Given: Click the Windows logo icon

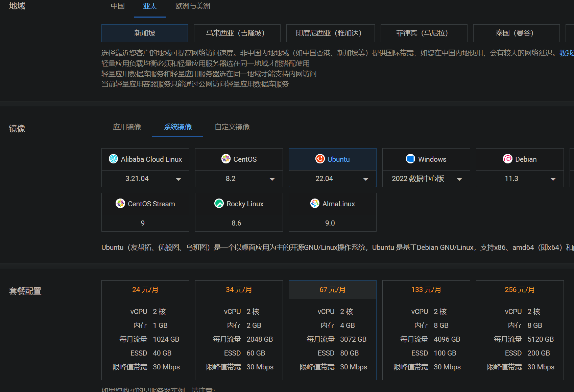Looking at the screenshot, I should 410,159.
